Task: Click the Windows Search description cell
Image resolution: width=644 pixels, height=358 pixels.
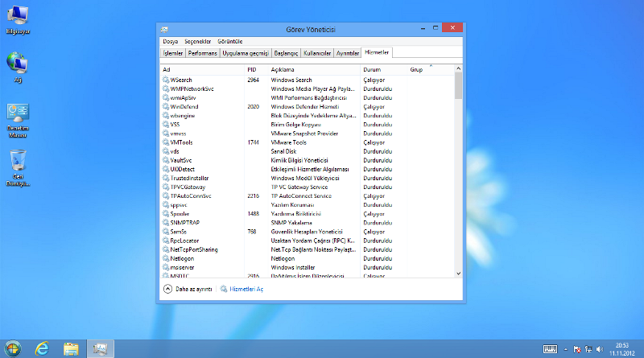Action: coord(291,80)
